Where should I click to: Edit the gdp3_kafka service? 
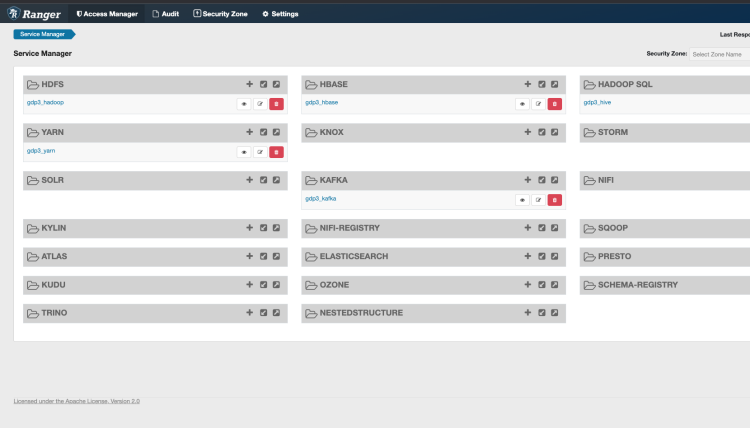click(x=539, y=200)
